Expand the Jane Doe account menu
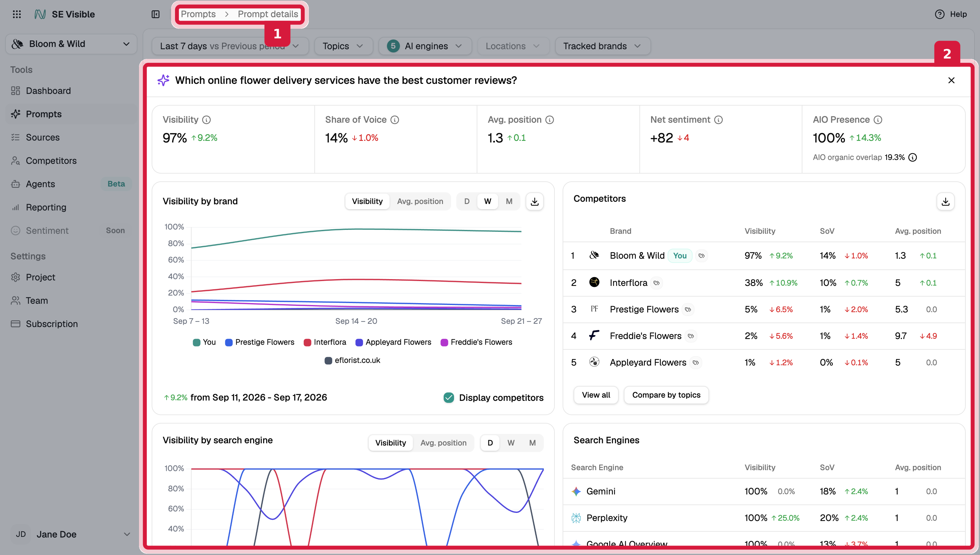Viewport: 980px width, 555px height. 71,534
